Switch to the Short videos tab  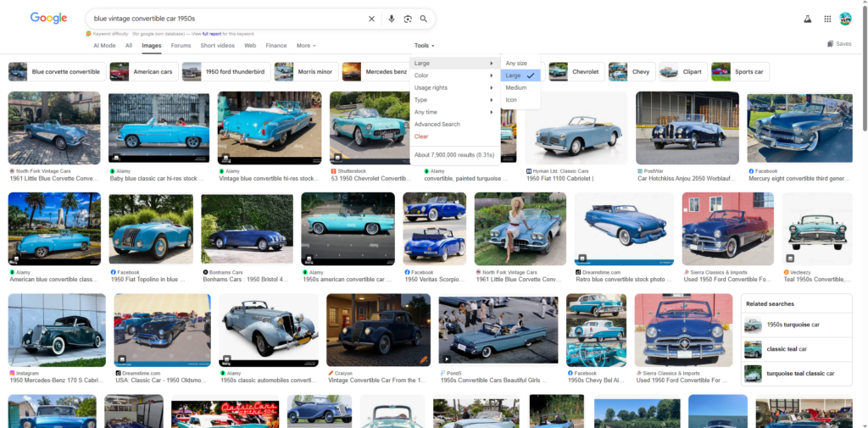click(x=218, y=46)
